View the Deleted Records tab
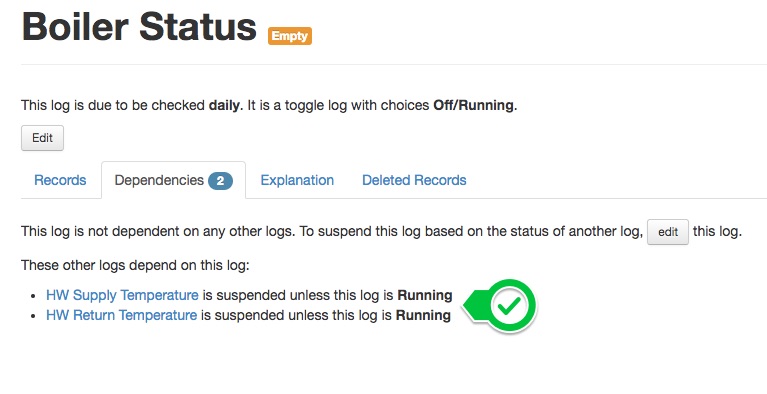 pos(414,180)
